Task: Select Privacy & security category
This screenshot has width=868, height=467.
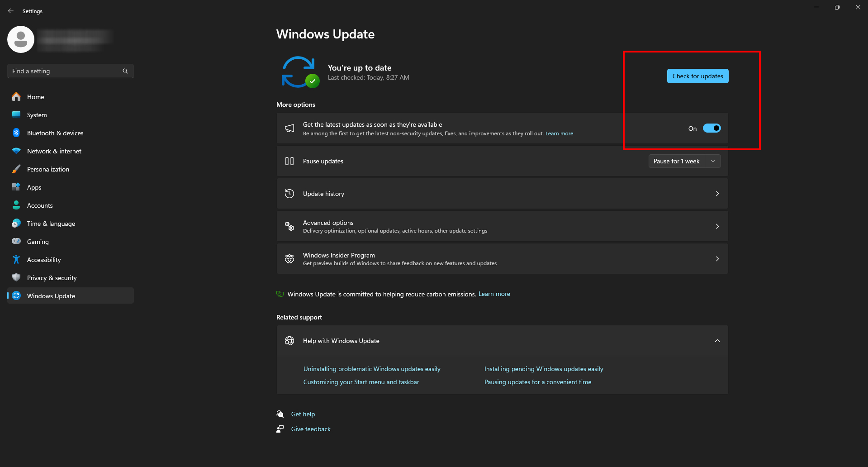Action: click(x=71, y=278)
